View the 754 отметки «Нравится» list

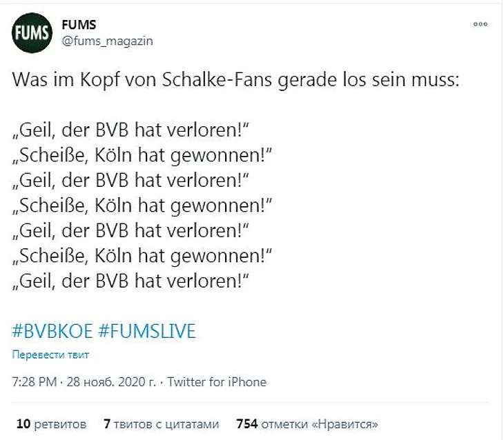[x=307, y=423]
